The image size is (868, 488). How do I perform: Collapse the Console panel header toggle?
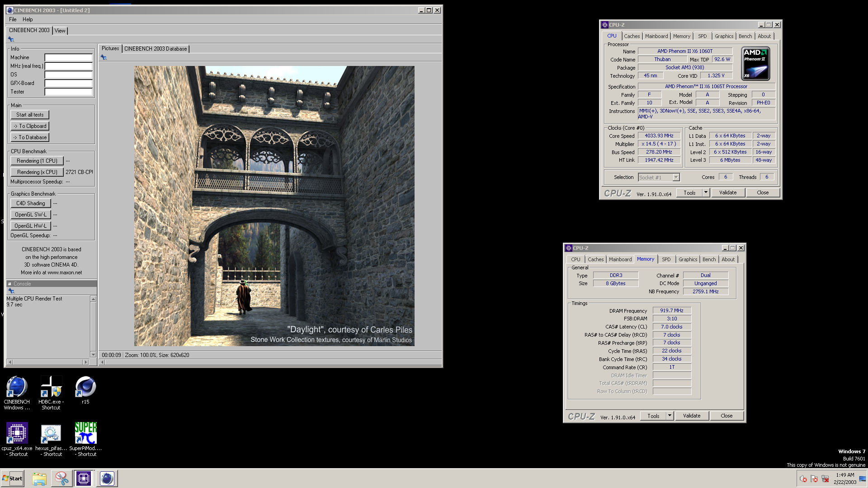click(9, 284)
